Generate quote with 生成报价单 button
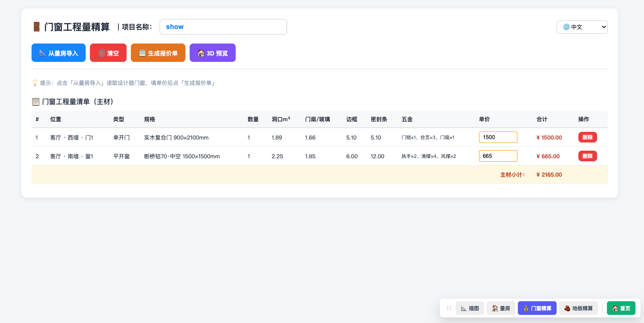644x323 pixels. 158,53
